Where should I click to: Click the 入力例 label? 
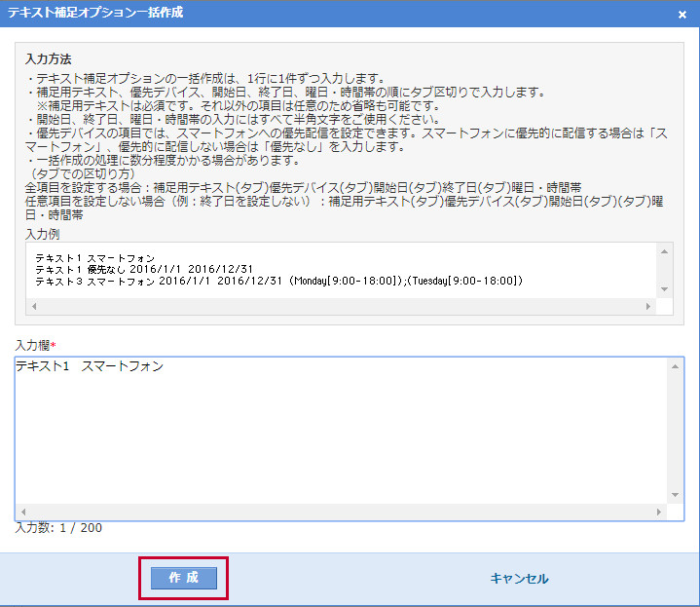click(43, 234)
